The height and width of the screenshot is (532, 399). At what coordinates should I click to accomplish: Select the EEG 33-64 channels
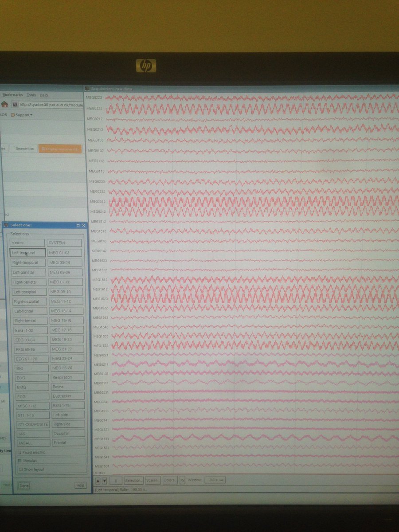point(31,340)
